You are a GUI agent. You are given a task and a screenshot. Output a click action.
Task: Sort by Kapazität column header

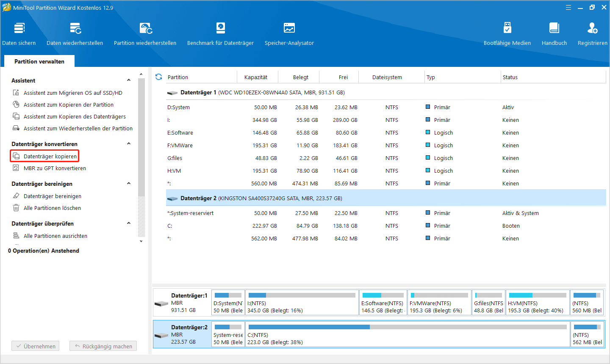pyautogui.click(x=258, y=77)
